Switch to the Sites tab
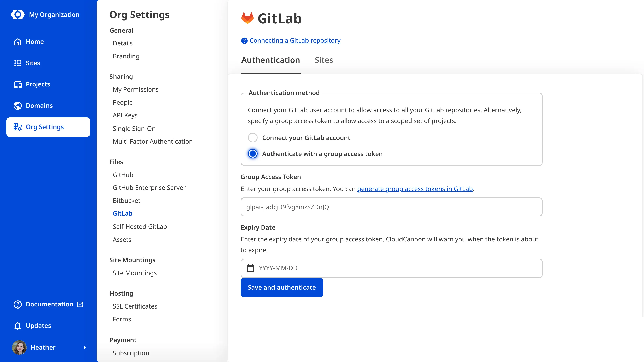 point(324,60)
